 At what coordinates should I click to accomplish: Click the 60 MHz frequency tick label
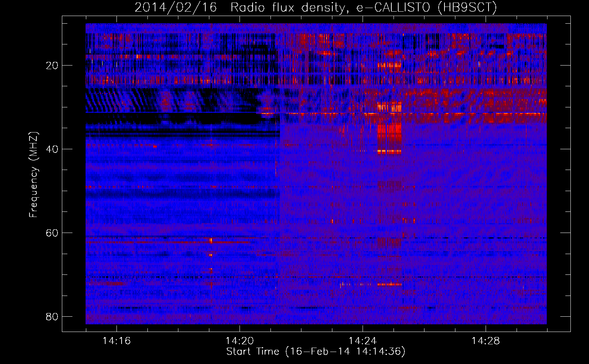point(52,233)
